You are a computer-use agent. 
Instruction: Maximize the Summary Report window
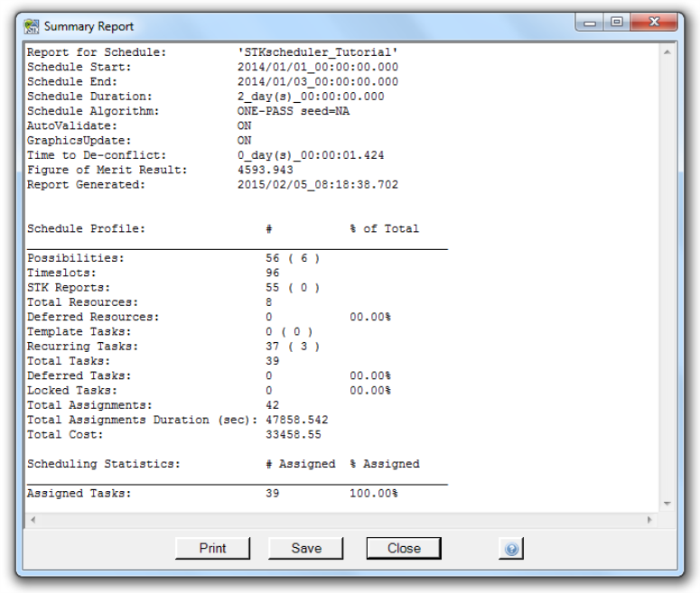click(618, 24)
